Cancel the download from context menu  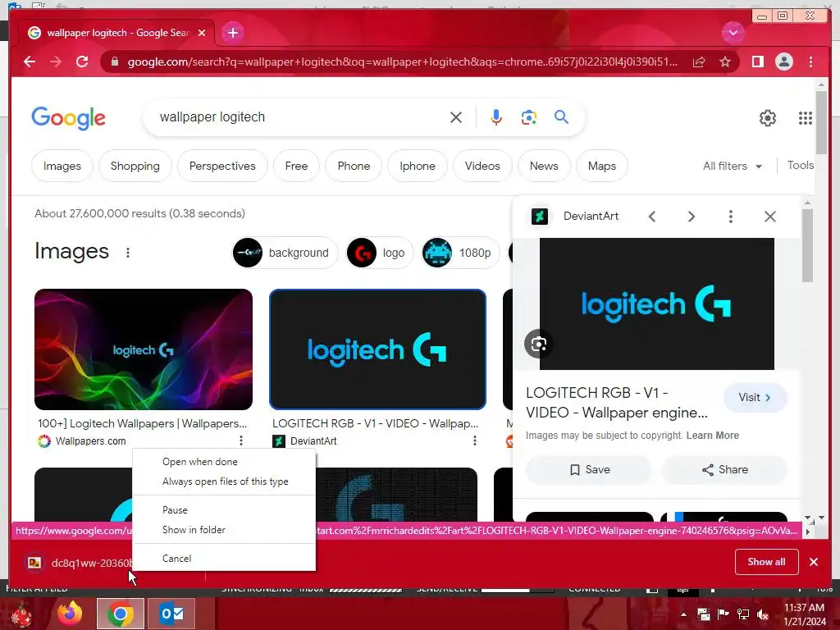[x=224, y=558]
